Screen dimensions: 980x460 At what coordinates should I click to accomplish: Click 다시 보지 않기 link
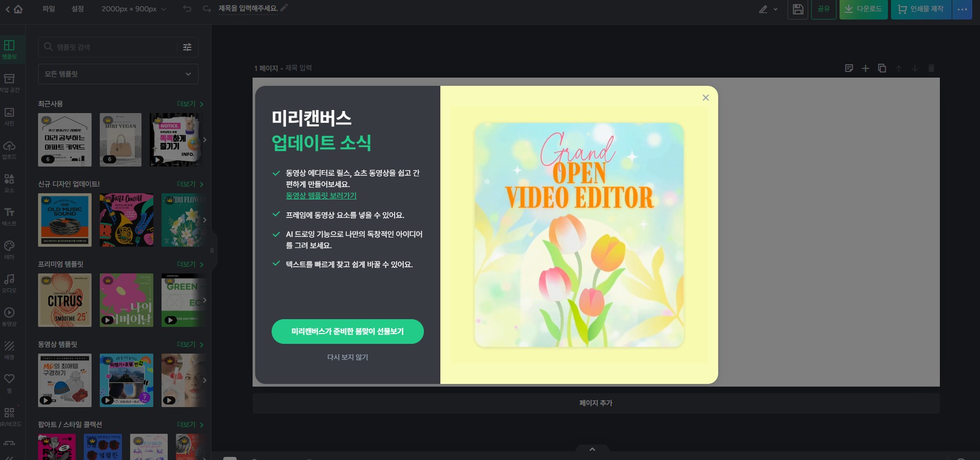point(348,357)
